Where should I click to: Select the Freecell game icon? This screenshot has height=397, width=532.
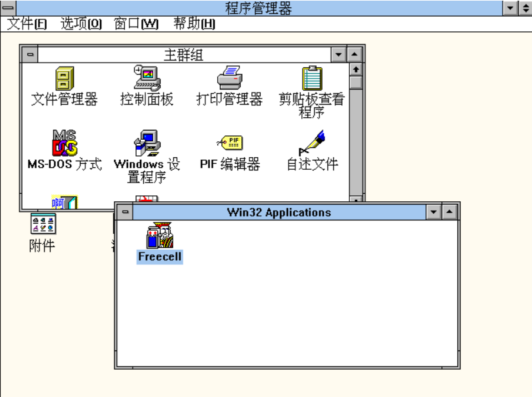tap(159, 236)
